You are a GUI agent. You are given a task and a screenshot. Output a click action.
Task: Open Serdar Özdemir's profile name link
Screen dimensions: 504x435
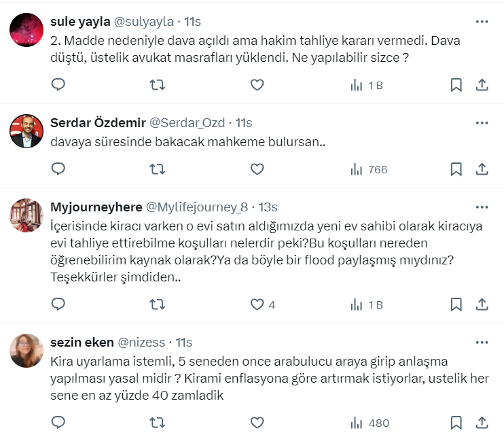98,123
